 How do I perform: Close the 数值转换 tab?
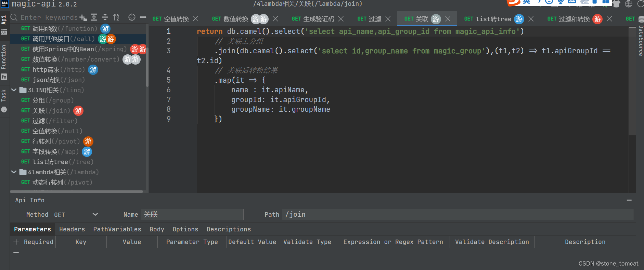[275, 19]
